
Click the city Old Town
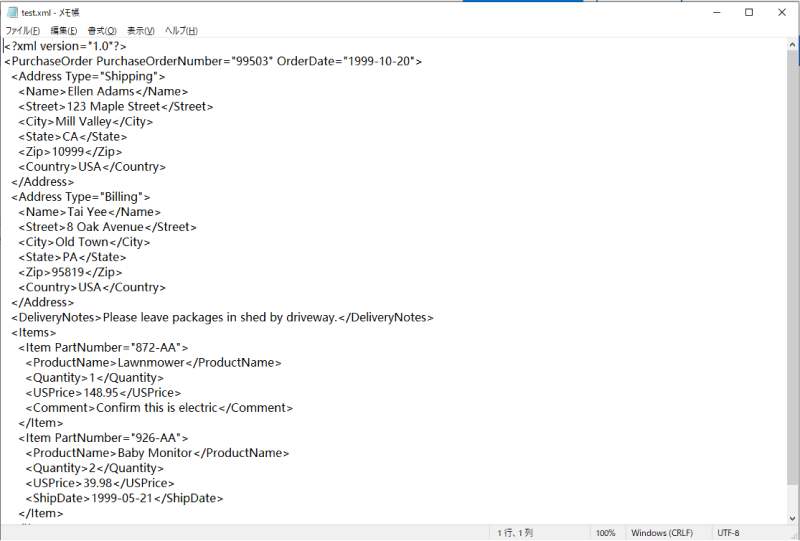[x=82, y=242]
